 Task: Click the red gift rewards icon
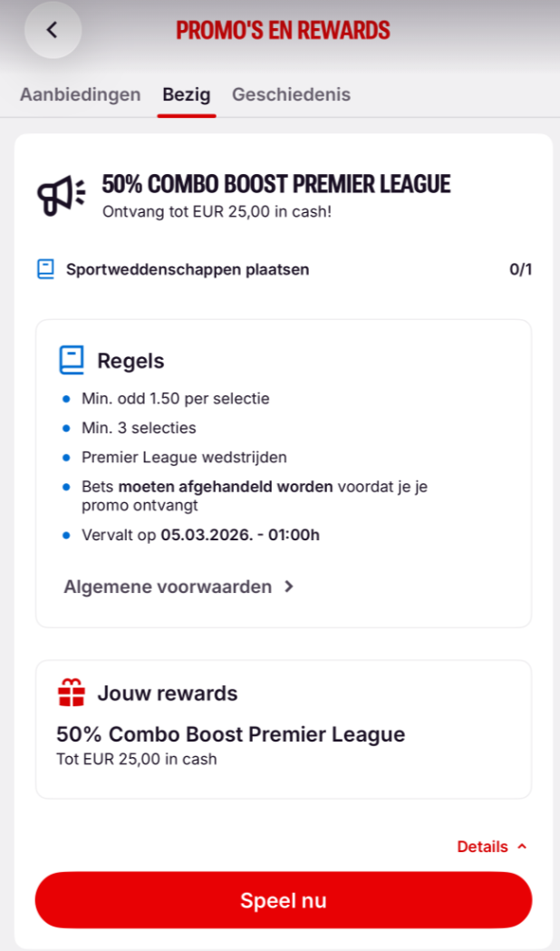pos(72,694)
